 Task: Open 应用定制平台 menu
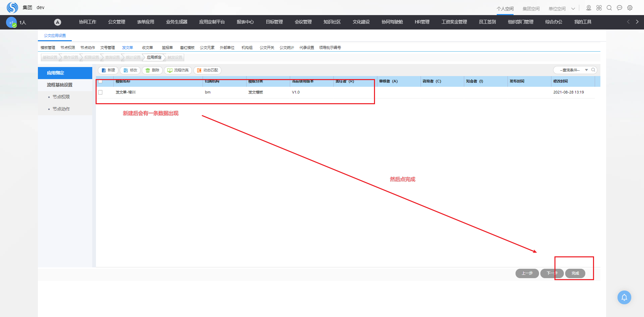point(212,22)
